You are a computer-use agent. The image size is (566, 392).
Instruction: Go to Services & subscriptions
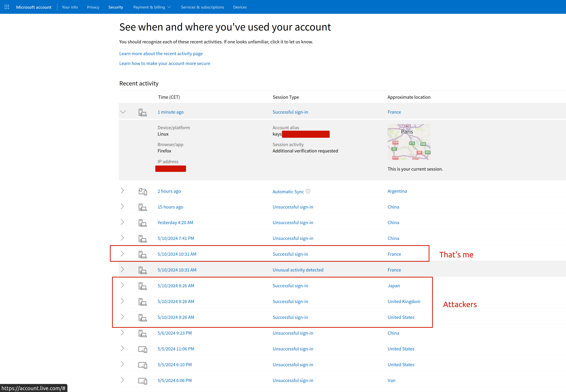[x=202, y=7]
